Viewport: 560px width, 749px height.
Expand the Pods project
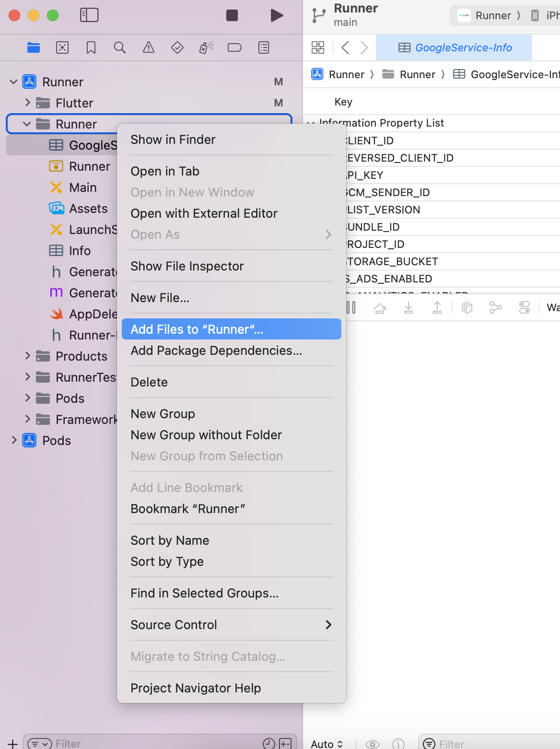pos(14,440)
